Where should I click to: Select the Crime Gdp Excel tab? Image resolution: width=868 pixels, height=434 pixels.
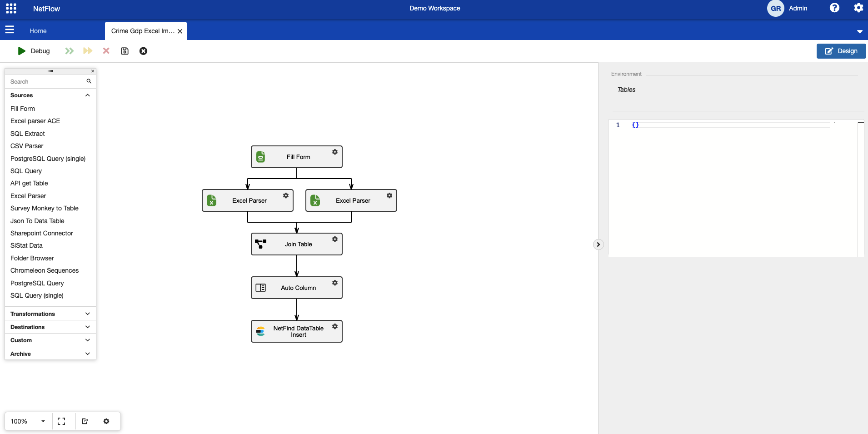[x=142, y=31]
